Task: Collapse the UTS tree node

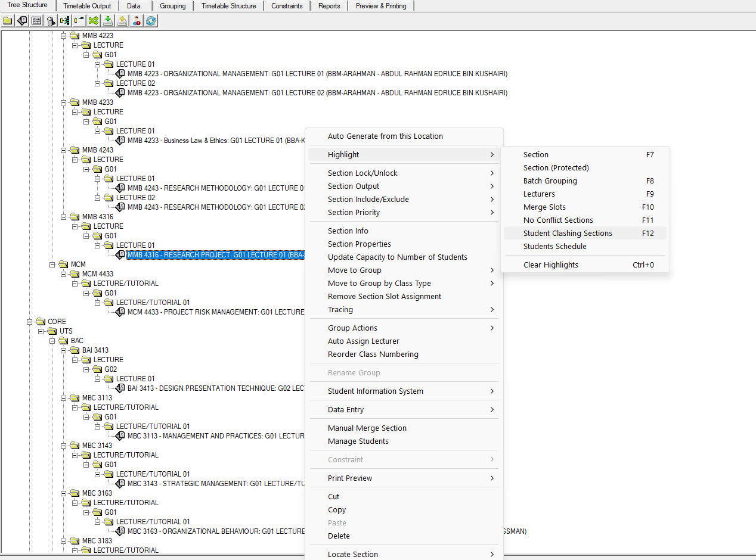Action: pyautogui.click(x=41, y=331)
